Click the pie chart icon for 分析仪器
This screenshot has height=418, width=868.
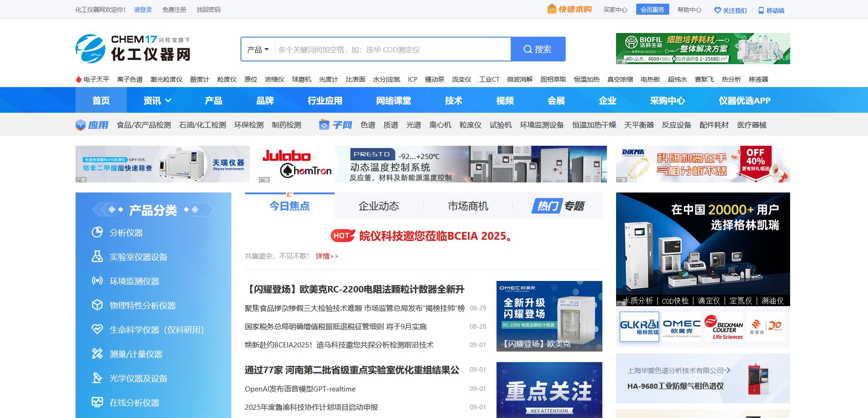click(97, 232)
